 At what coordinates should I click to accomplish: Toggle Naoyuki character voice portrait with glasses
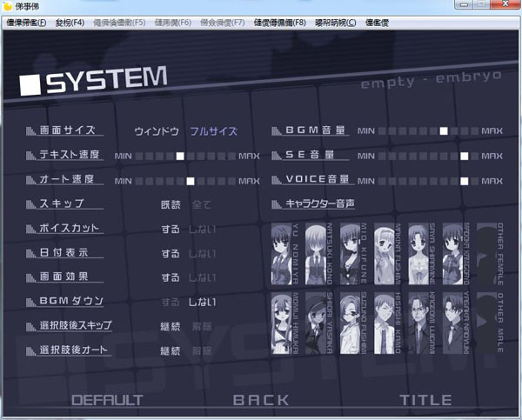point(452,323)
